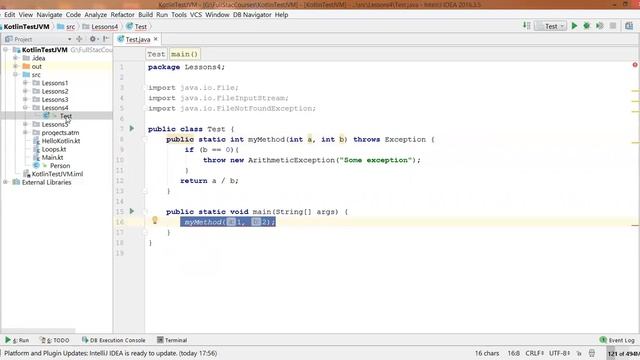Screen dimensions: 640x360
Task: Expand the Lessons1 folder node
Action: pyautogui.click(x=25, y=83)
